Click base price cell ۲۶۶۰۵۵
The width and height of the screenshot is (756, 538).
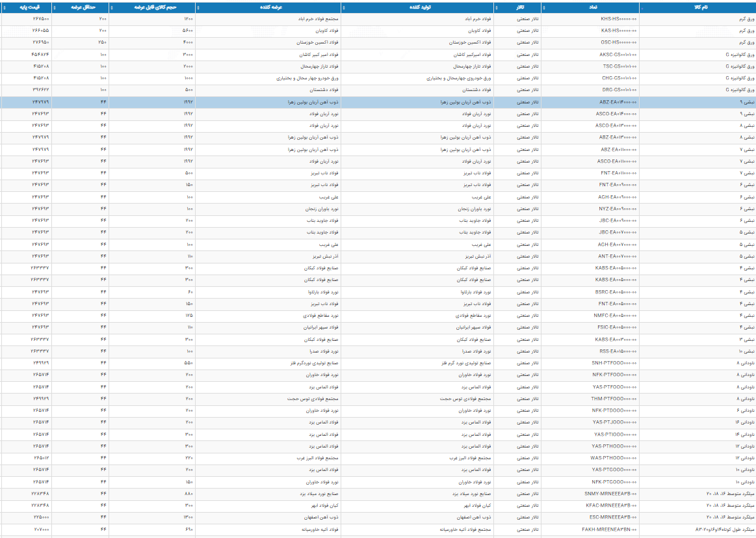pos(27,31)
